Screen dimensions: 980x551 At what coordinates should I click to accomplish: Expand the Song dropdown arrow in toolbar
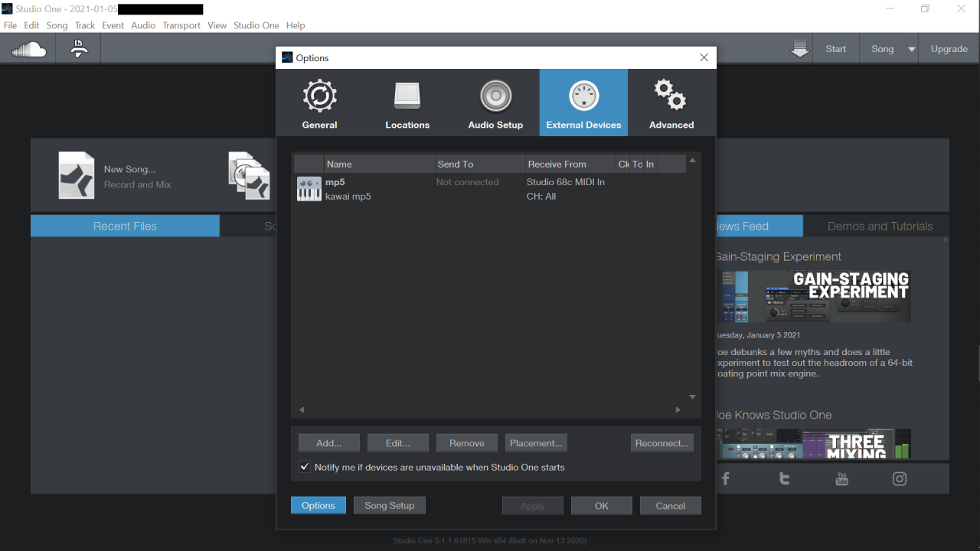coord(911,49)
